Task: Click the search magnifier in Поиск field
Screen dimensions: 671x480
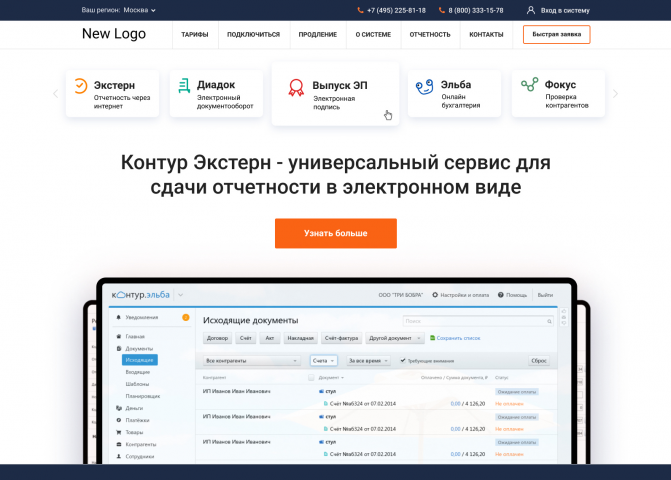Action: pos(549,321)
